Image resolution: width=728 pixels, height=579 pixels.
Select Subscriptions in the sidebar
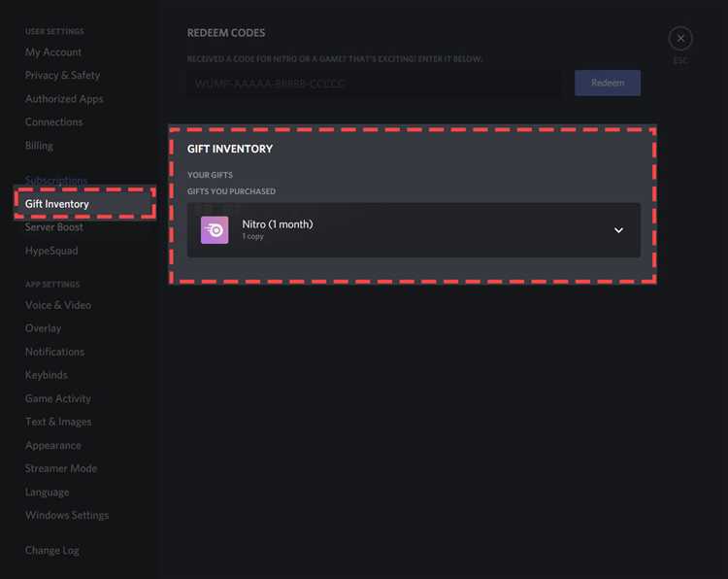[56, 181]
